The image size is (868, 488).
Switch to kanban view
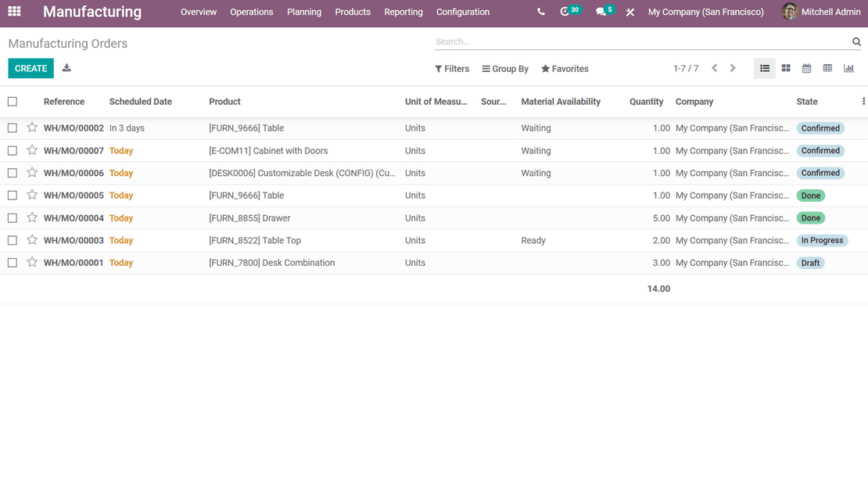(786, 69)
